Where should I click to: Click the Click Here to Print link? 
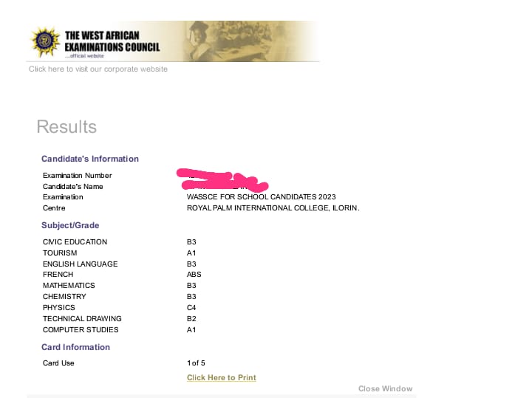[x=222, y=377]
